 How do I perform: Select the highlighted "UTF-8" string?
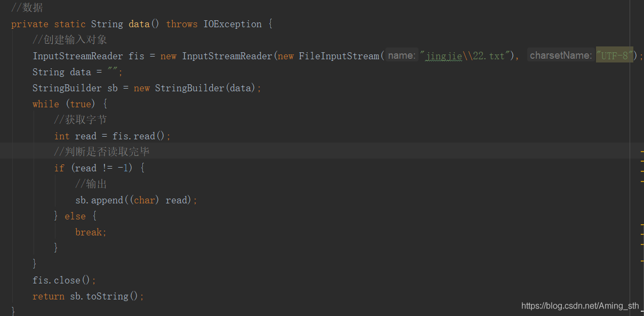(x=615, y=56)
